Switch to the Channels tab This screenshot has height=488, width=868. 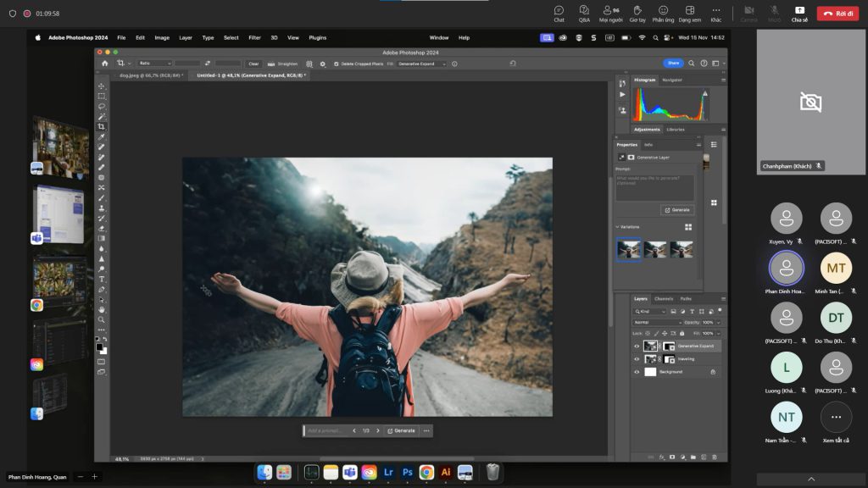point(663,299)
